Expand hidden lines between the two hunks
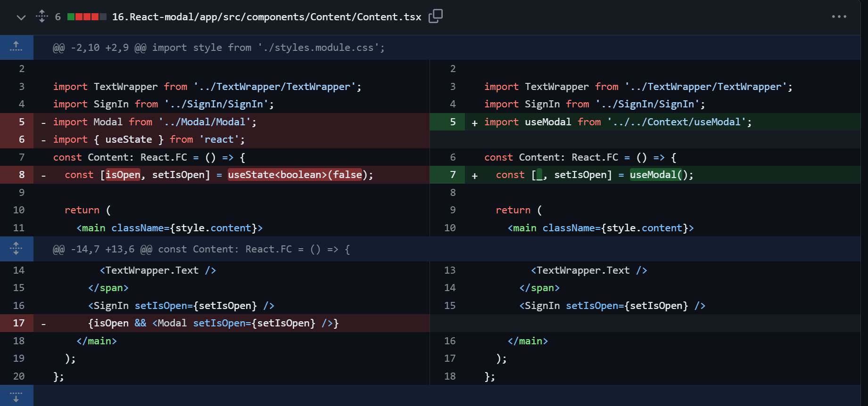The image size is (868, 406). click(x=17, y=249)
